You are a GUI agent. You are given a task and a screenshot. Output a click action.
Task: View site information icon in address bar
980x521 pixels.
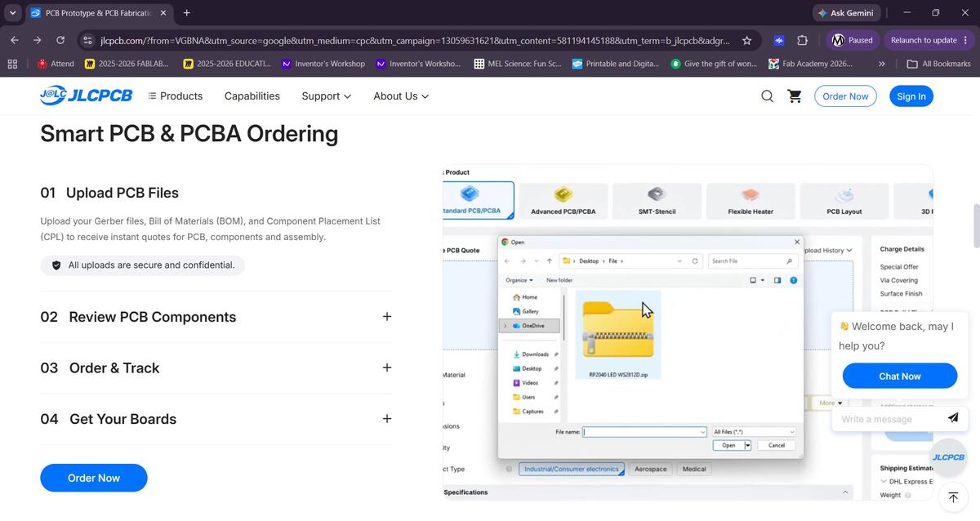(88, 40)
